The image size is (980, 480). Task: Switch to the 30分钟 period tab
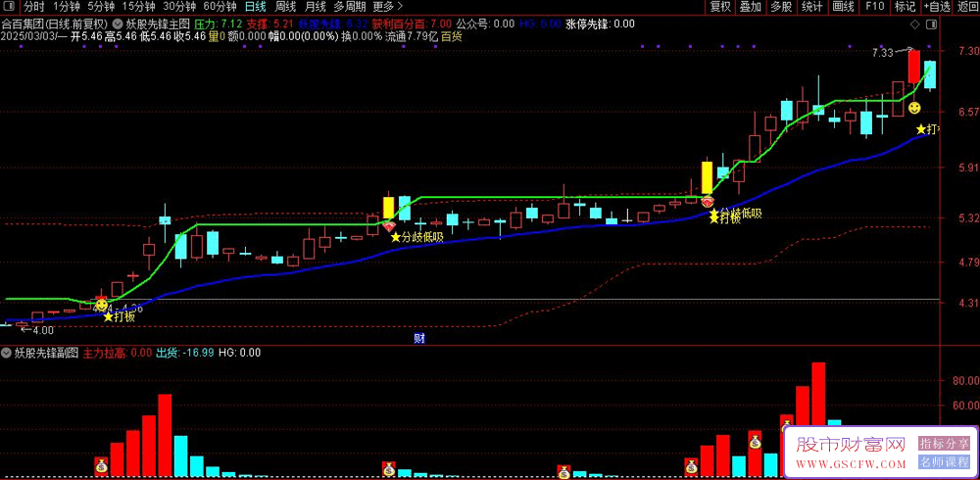(x=179, y=7)
